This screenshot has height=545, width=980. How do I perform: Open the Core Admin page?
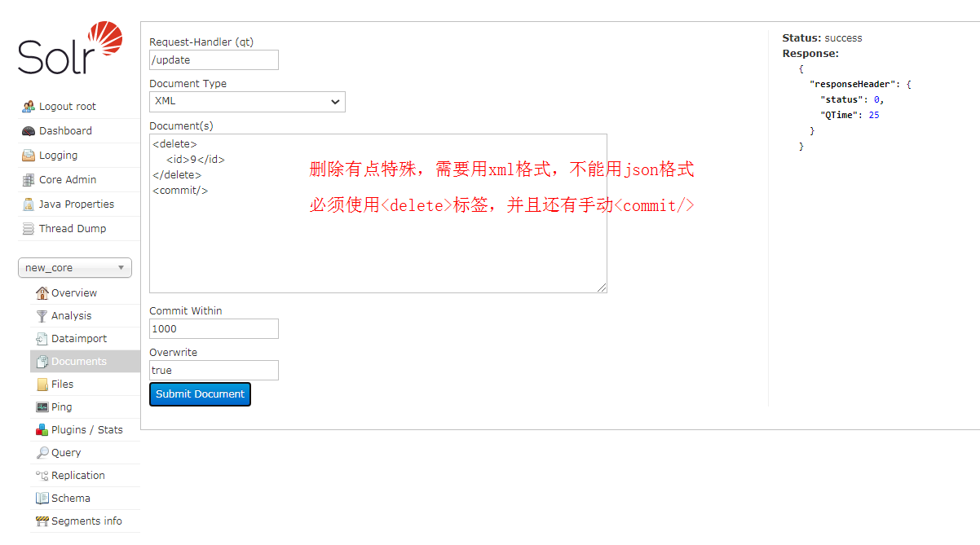(x=68, y=180)
